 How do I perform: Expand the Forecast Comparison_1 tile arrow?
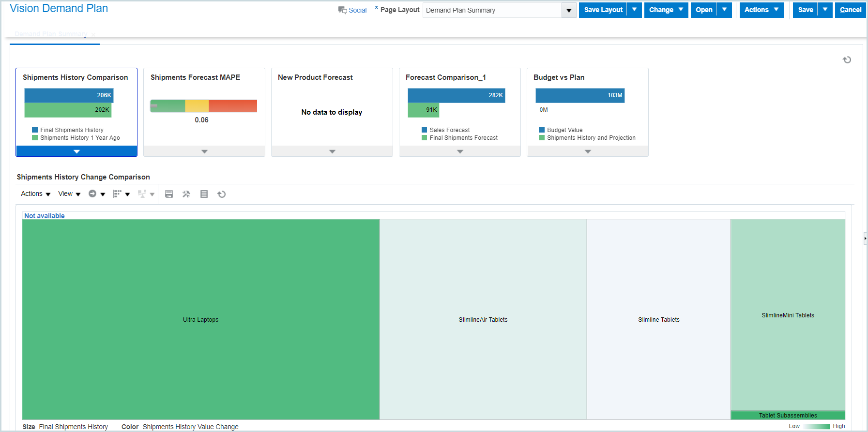[460, 151]
